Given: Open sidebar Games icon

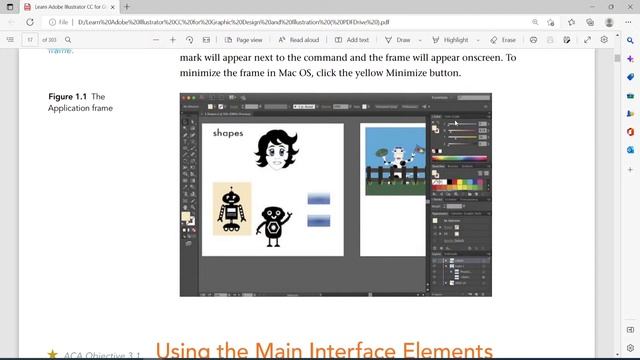Looking at the screenshot, I should pos(630,113).
